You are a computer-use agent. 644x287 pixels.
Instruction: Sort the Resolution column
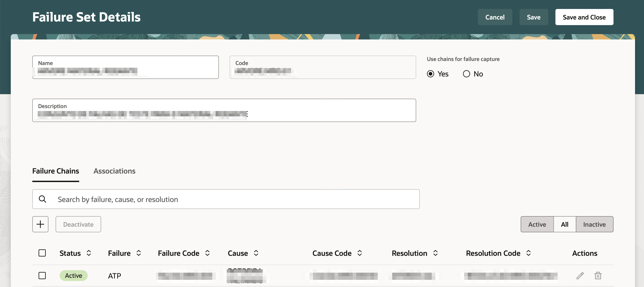(x=436, y=253)
